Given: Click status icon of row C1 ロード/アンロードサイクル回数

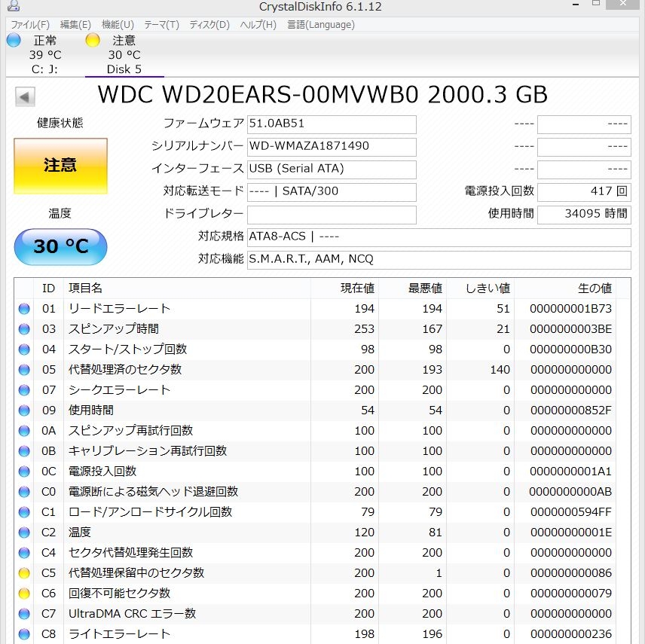Looking at the screenshot, I should point(24,512).
